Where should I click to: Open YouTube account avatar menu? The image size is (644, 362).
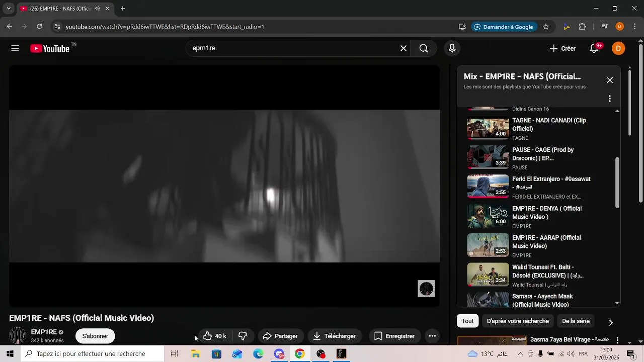[618, 48]
